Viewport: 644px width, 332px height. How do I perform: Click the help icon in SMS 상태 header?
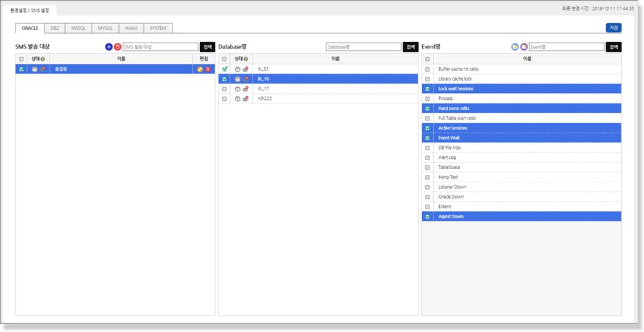(43, 59)
